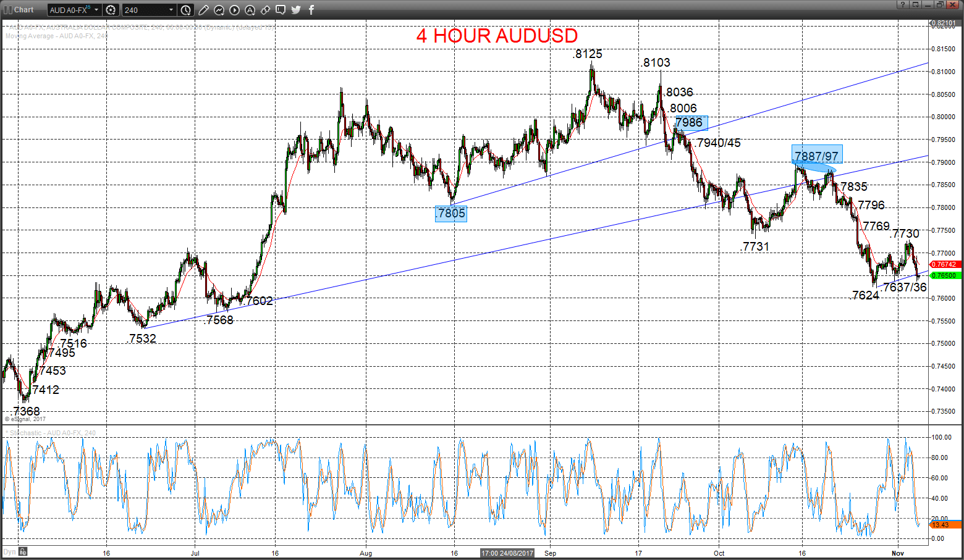Select the .7637/36 annotation label

tap(903, 287)
